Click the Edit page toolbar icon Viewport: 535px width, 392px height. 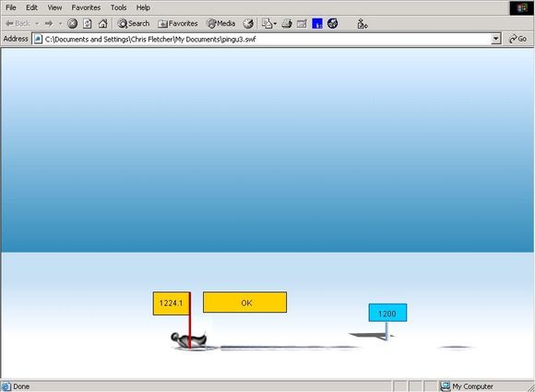click(302, 23)
